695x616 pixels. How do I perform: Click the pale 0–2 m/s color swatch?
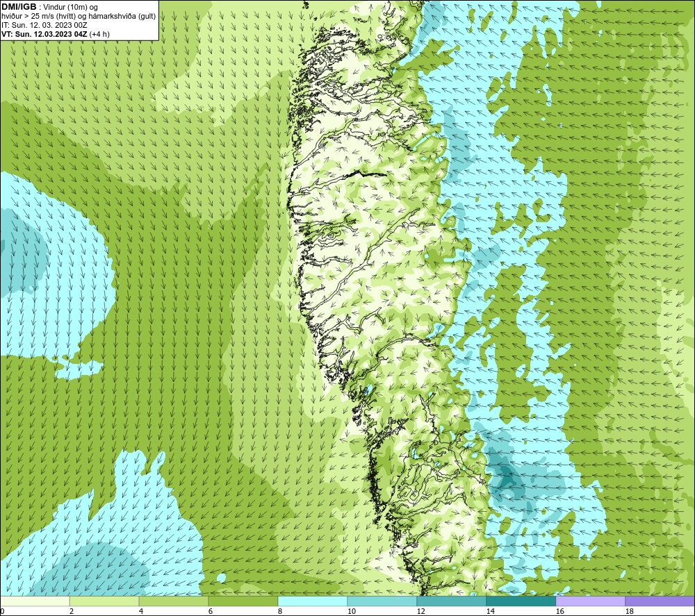tap(35, 601)
